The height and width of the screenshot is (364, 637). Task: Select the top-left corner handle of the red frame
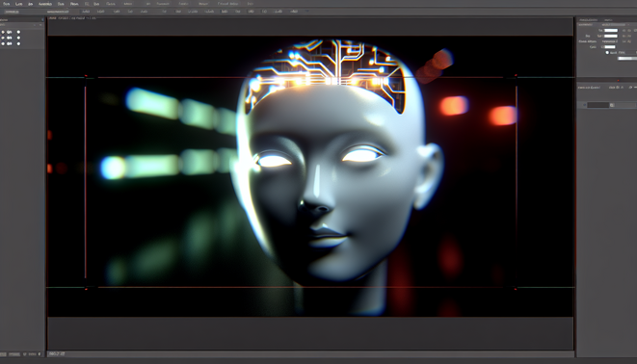[x=86, y=76]
